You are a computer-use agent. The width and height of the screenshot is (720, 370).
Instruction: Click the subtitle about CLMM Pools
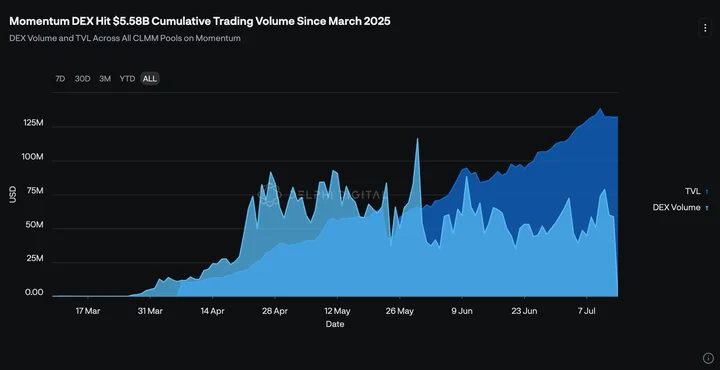pos(125,38)
